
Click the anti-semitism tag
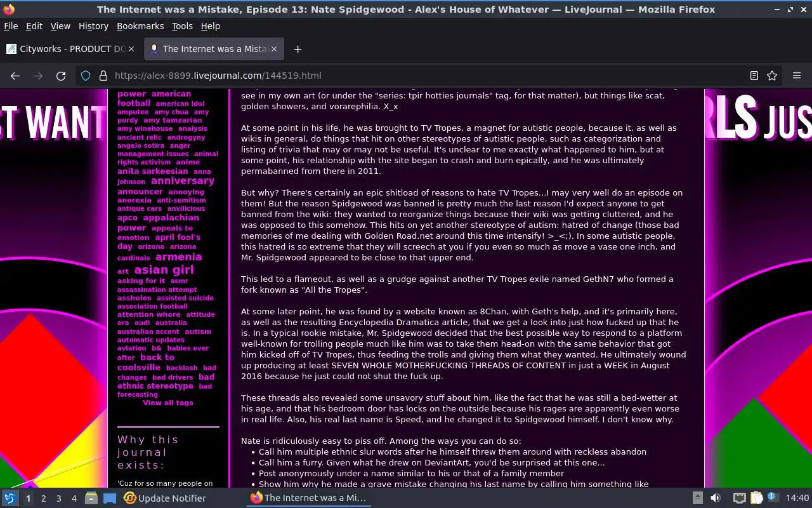click(x=181, y=200)
